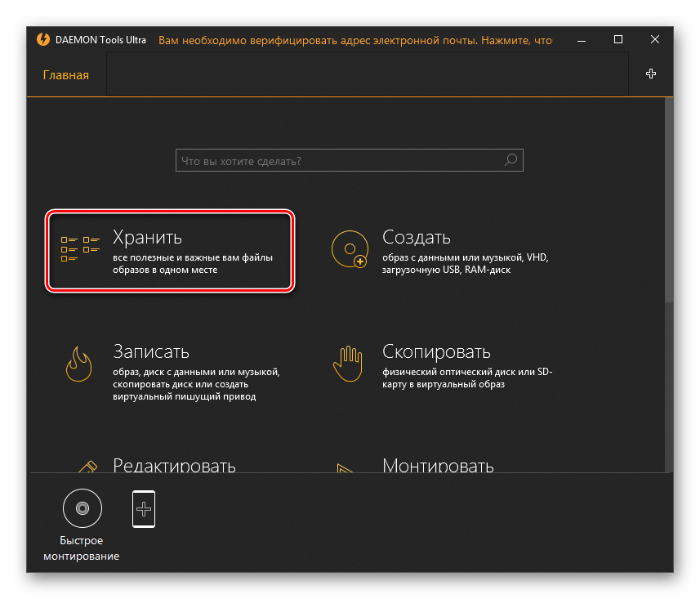Open a new tab with plus icon
This screenshot has width=700, height=599.
tap(651, 74)
